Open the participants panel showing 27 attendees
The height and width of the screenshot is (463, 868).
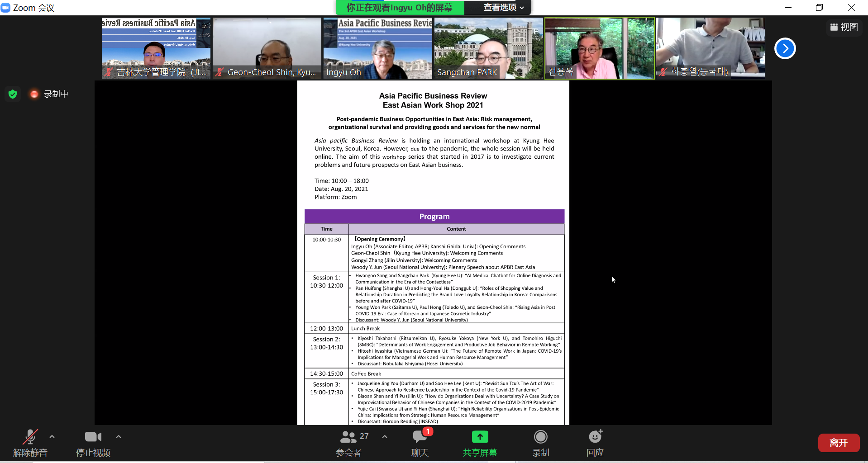click(x=348, y=437)
